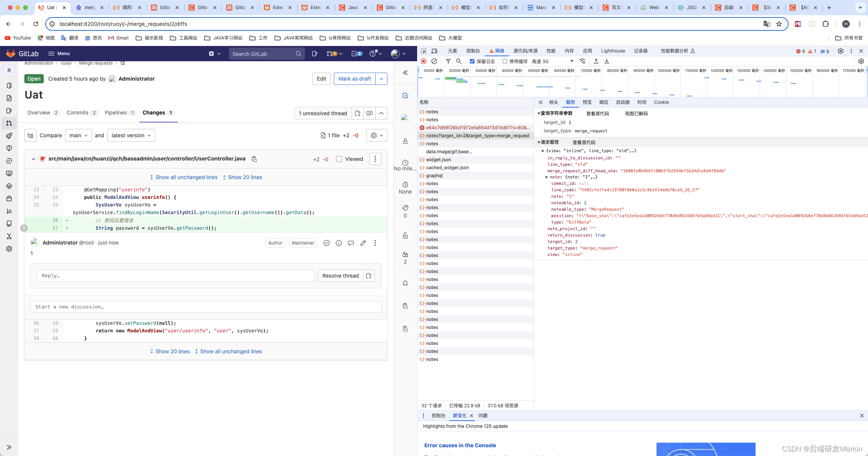
Task: Collapse the right sidebar chevrons
Action: [x=405, y=73]
